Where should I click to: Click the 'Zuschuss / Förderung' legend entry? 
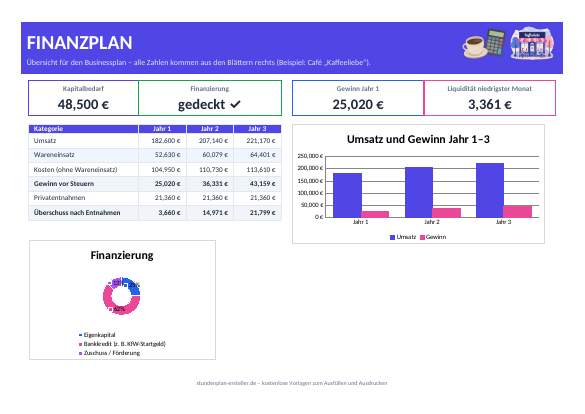pyautogui.click(x=109, y=353)
